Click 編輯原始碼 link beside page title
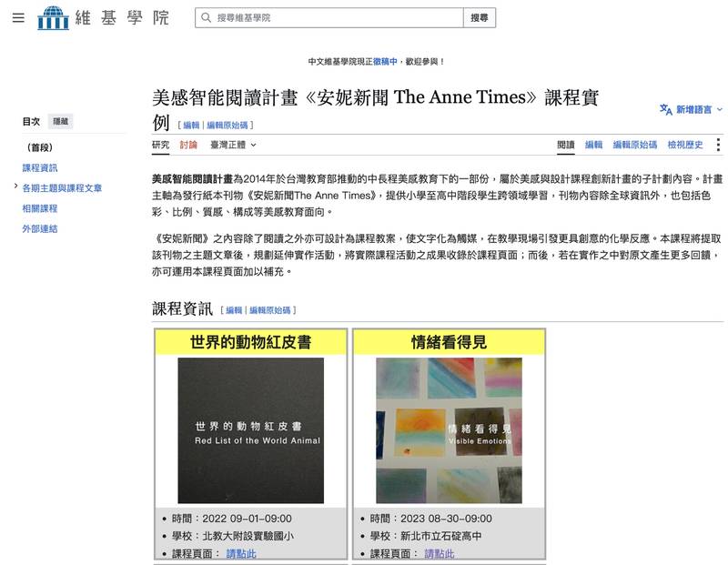This screenshot has width=728, height=565. 227,125
